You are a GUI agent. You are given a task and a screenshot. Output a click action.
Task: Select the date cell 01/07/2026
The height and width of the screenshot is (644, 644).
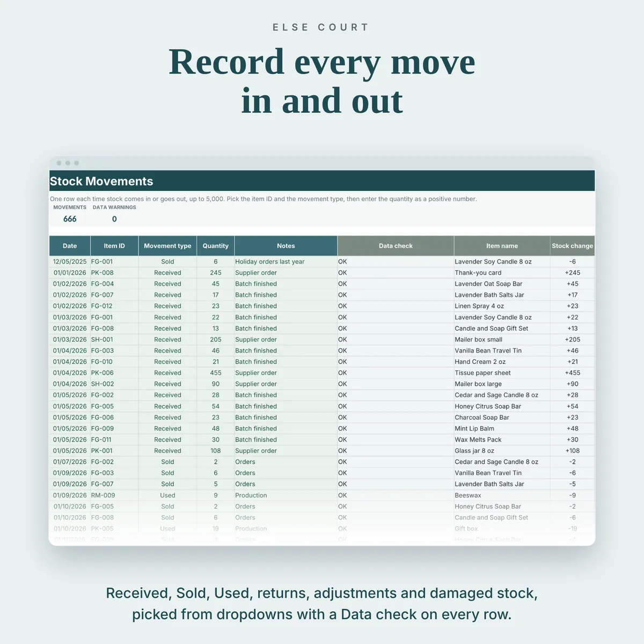tap(70, 462)
